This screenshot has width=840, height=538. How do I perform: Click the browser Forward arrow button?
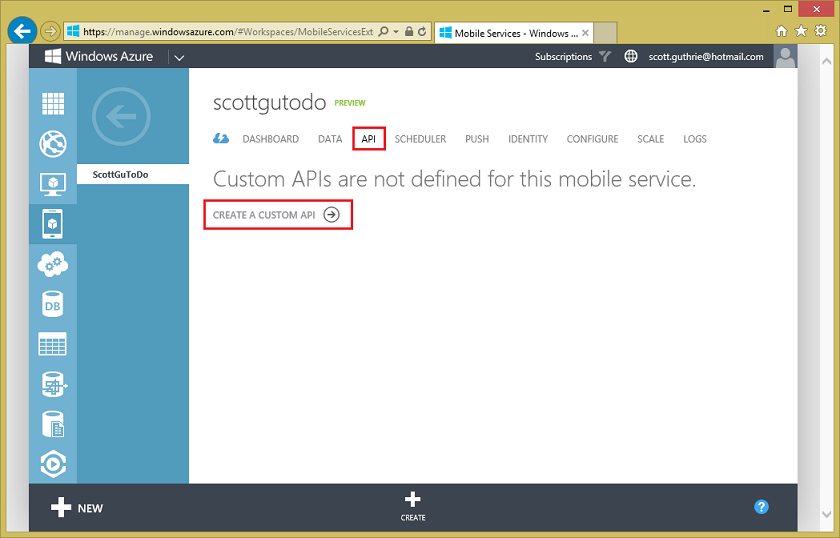pos(50,32)
